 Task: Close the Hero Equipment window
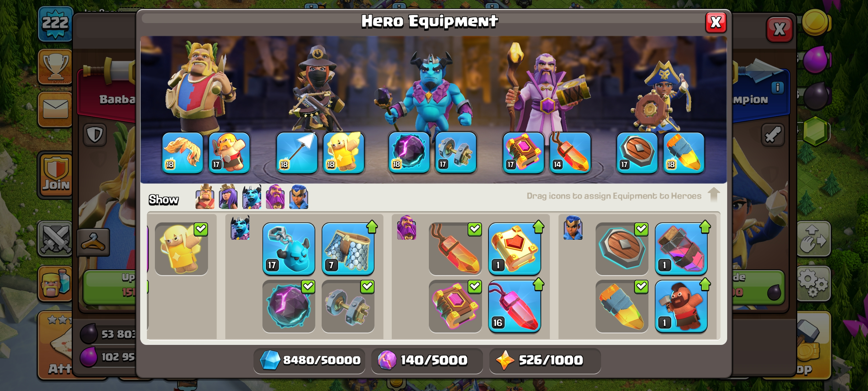[x=716, y=23]
